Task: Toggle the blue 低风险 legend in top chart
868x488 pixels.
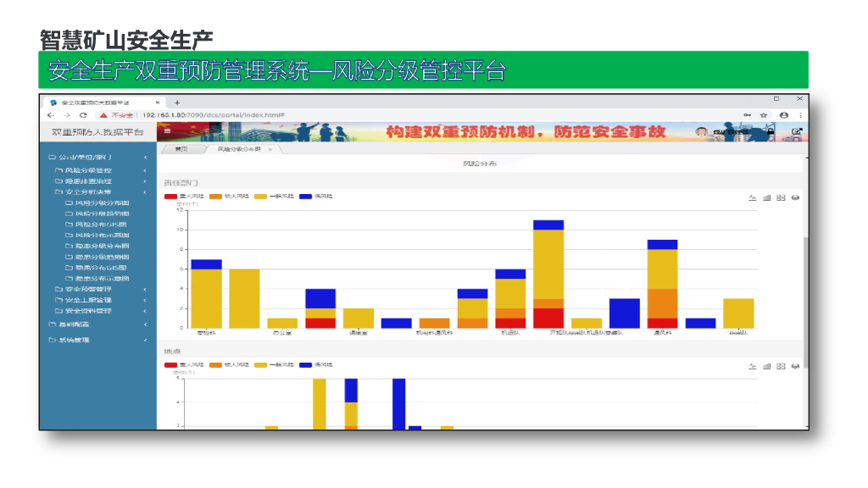Action: 316,197
